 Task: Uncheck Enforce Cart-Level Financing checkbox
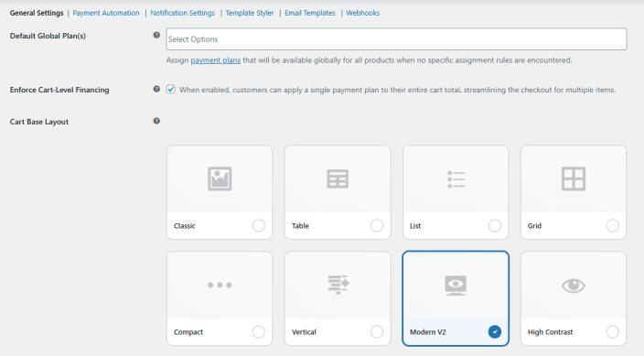[x=171, y=89]
